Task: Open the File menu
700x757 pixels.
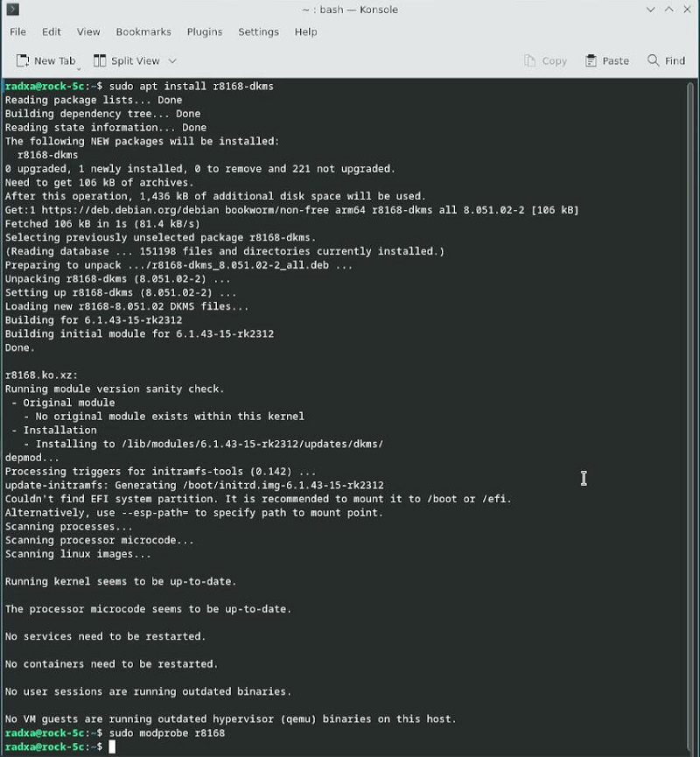Action: pos(17,32)
